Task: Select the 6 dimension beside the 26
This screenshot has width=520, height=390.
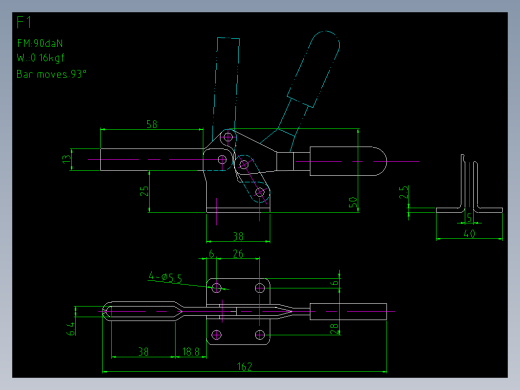Action: coord(211,254)
